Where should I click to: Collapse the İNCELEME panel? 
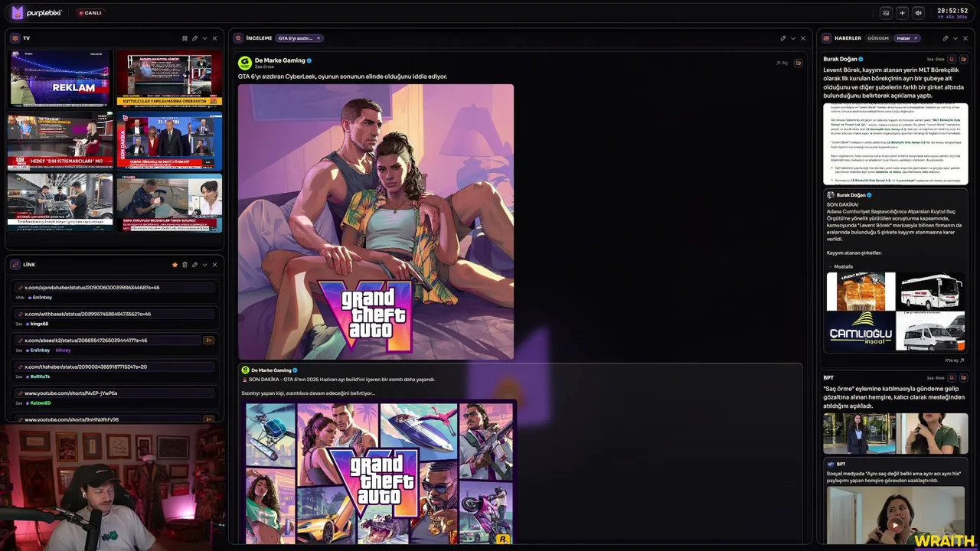click(x=792, y=38)
